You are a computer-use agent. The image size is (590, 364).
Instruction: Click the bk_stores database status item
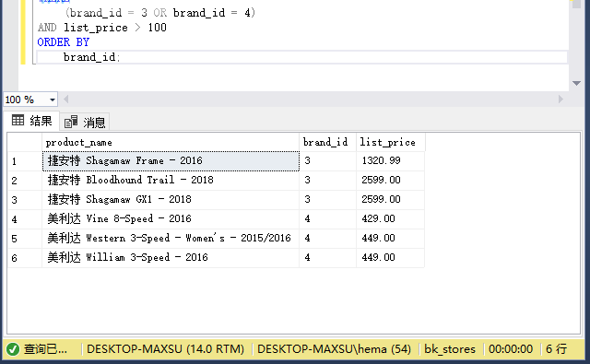[x=450, y=349]
